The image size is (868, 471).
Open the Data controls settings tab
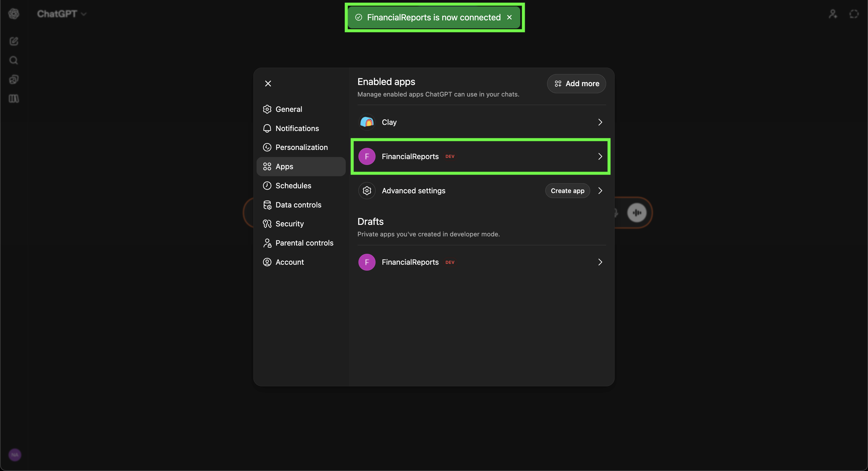click(301, 205)
